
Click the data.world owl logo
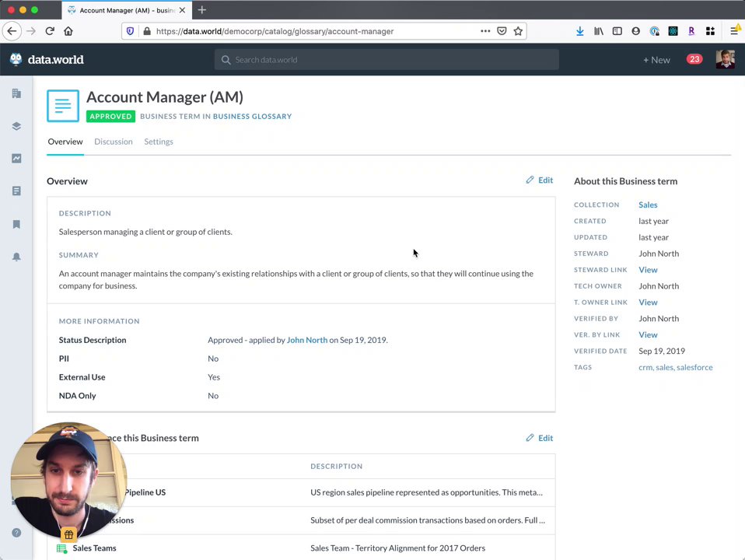tap(16, 59)
